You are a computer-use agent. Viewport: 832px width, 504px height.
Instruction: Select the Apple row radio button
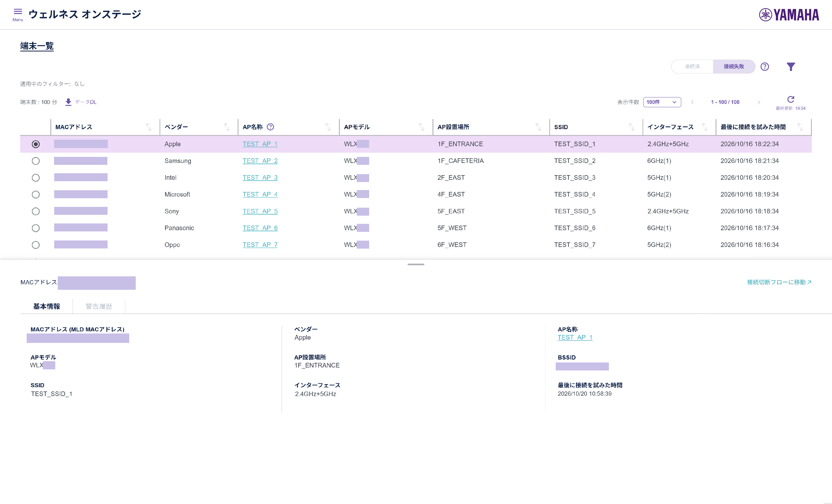pyautogui.click(x=36, y=144)
